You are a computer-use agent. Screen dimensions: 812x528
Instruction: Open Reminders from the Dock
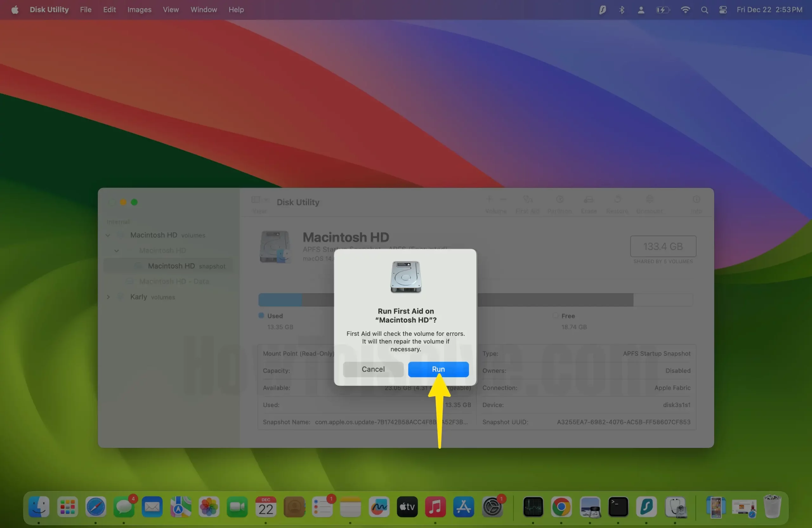coord(322,506)
